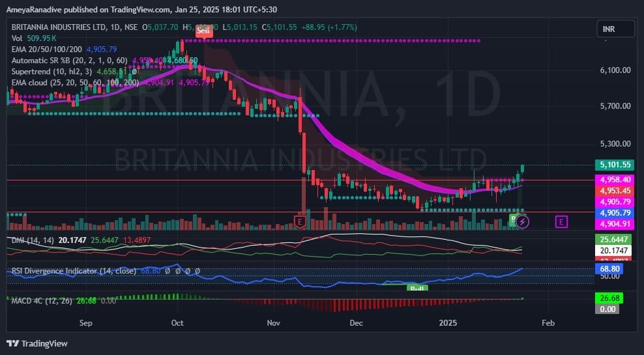Click the red Sell signal label
Viewport: 644px width, 355px height.
click(204, 30)
